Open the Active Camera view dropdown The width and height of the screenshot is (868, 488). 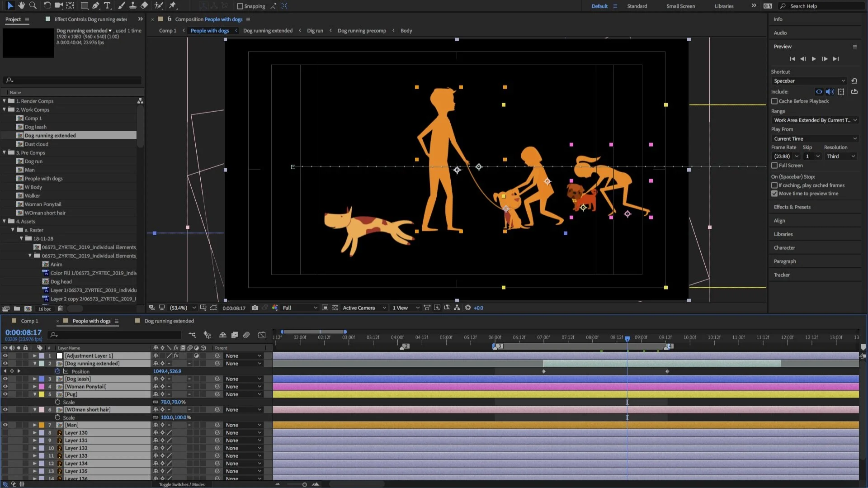(364, 308)
